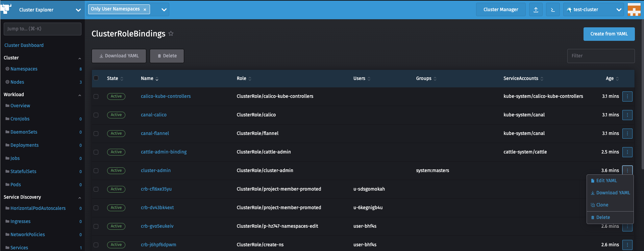Click the Filter input field
The image size is (644, 251).
pos(601,56)
